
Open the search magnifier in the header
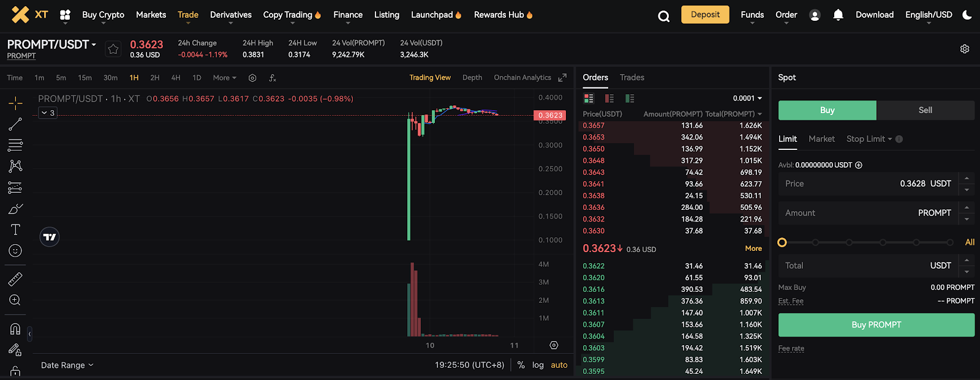click(663, 16)
